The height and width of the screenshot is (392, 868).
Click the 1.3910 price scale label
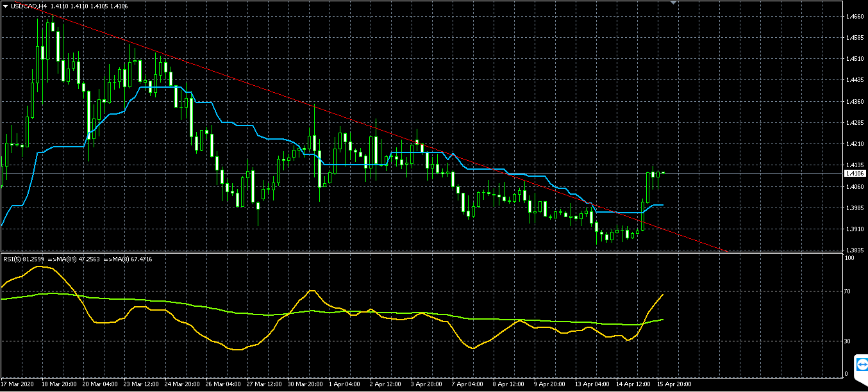point(855,229)
